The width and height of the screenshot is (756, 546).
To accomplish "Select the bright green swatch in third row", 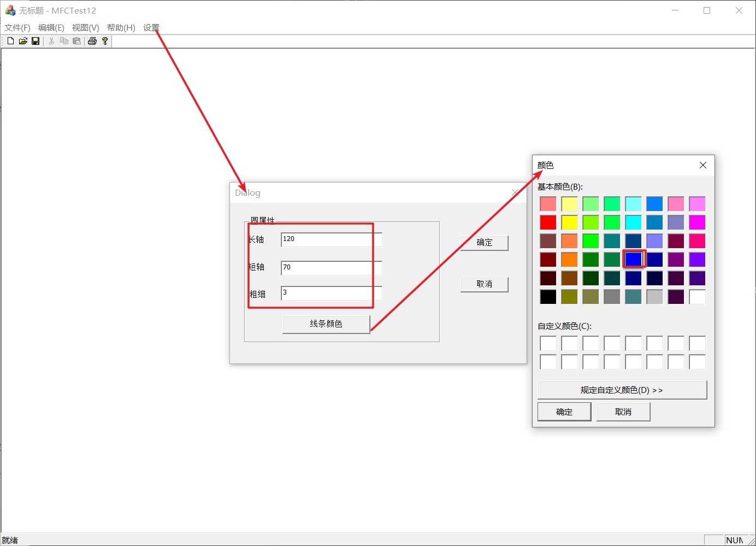I will (591, 241).
